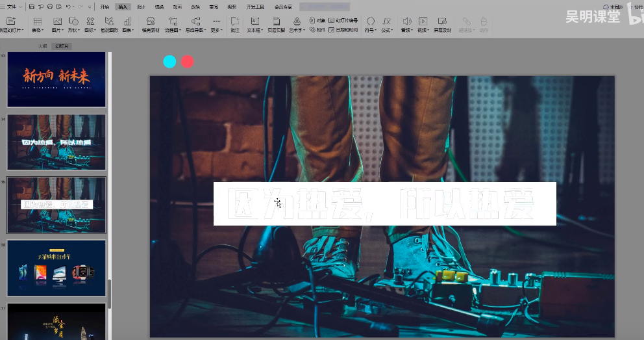Click the 更多 three-dots button
The image size is (644, 340).
pos(216,25)
